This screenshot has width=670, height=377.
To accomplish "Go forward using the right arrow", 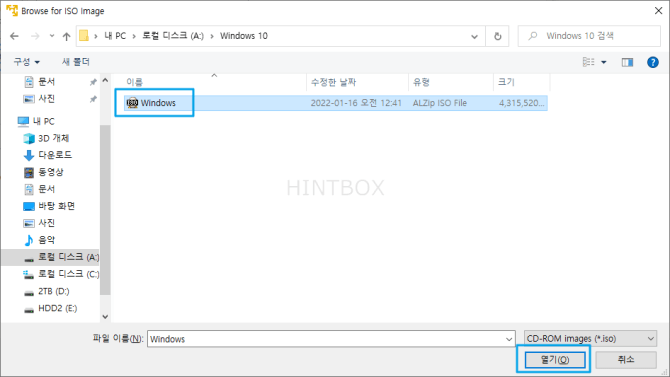I will [x=35, y=36].
